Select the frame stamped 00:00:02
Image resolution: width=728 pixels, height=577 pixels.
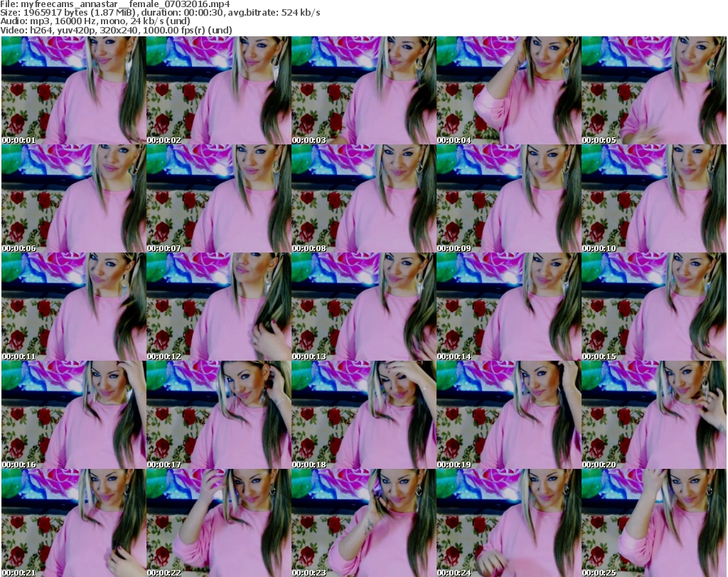coord(219,90)
